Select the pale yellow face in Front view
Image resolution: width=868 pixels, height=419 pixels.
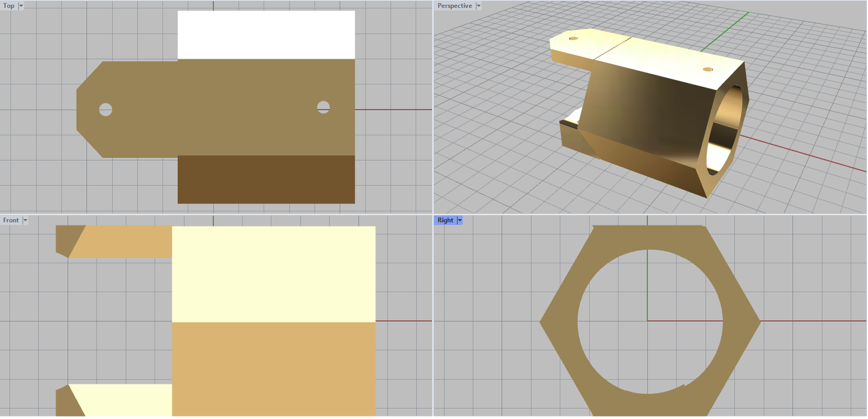(273, 274)
